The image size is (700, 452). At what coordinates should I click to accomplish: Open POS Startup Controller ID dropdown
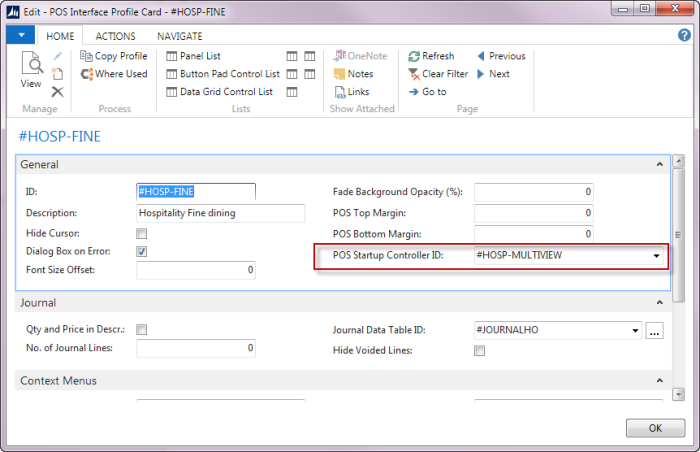656,256
